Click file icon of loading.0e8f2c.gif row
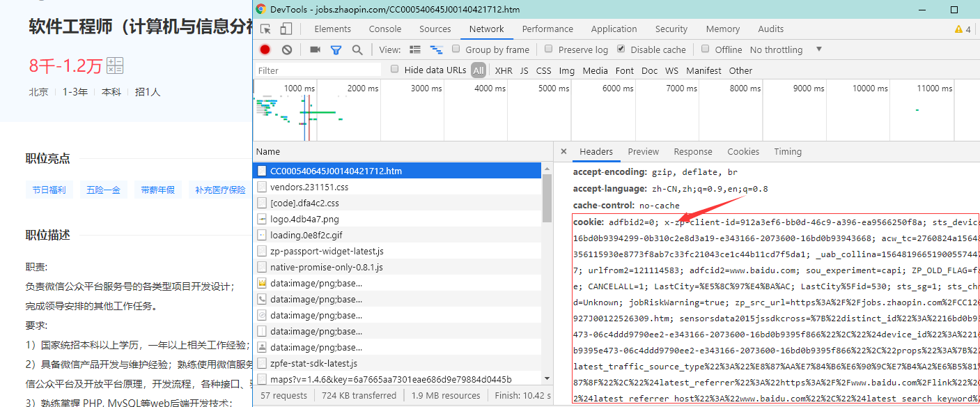The height and width of the screenshot is (407, 980). coord(262,235)
